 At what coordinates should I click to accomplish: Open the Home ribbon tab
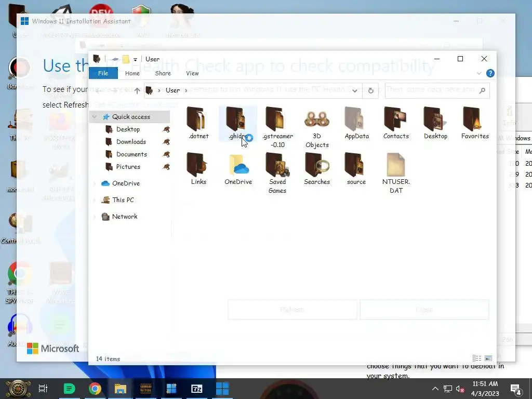point(132,73)
